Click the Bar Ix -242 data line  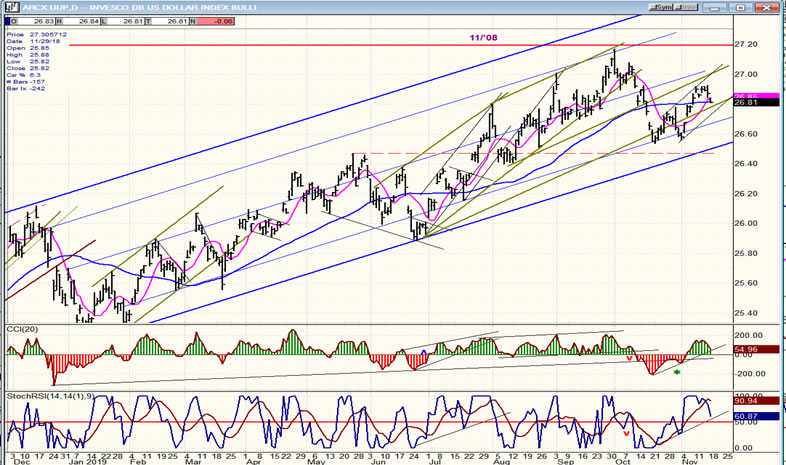click(x=26, y=88)
